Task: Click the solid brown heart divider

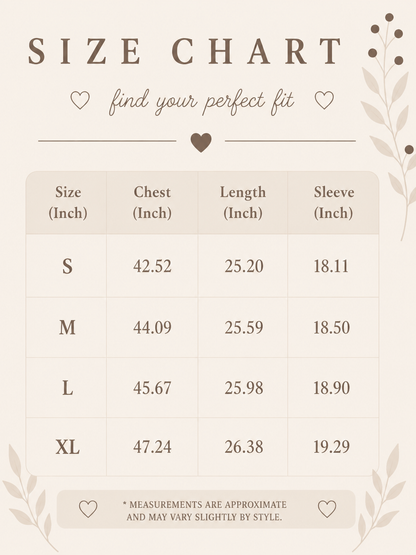Action: pyautogui.click(x=201, y=142)
